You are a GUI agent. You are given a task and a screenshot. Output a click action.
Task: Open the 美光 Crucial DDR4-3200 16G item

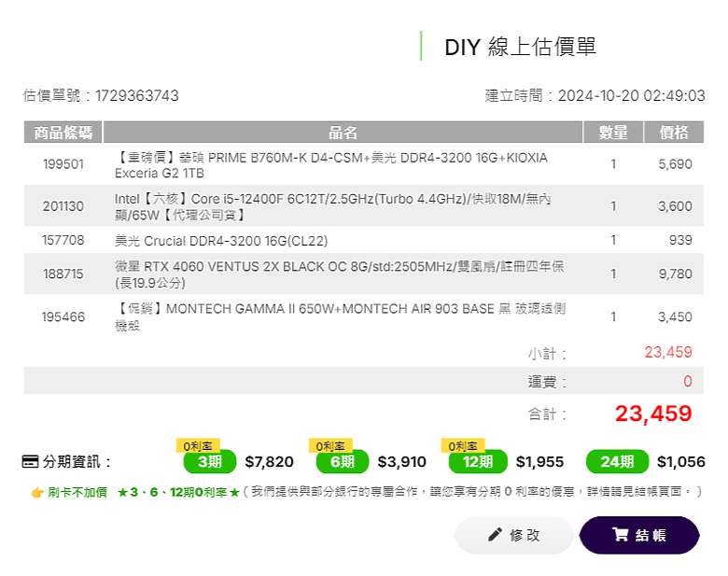click(364, 240)
